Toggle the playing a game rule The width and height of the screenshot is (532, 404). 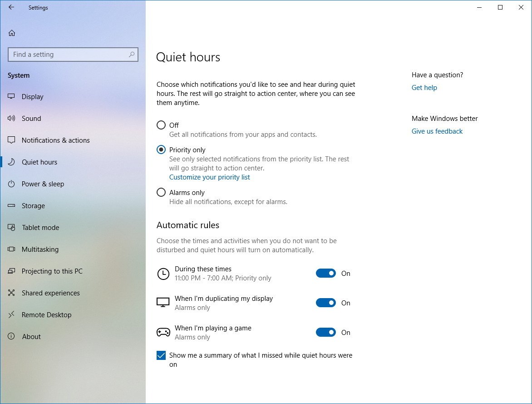(x=325, y=332)
